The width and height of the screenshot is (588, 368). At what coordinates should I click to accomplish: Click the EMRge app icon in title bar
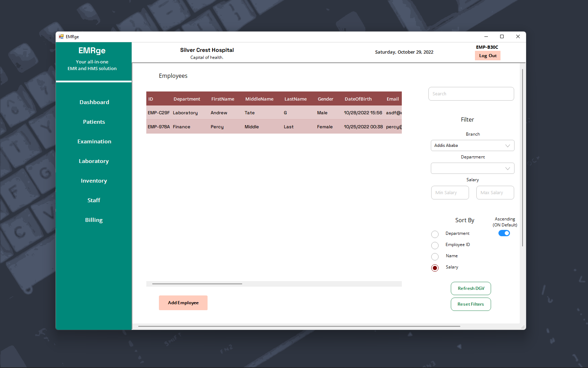(x=61, y=36)
